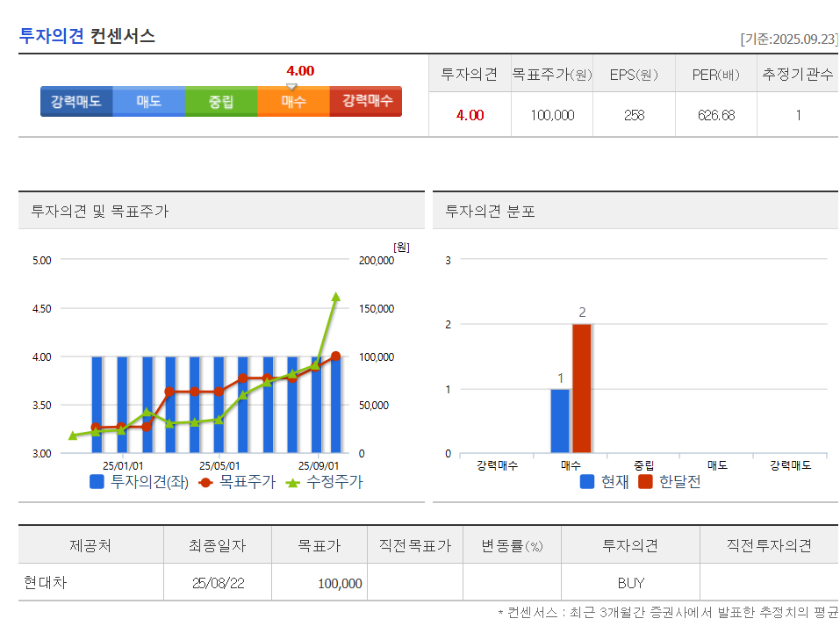
Task: Select the 목표주가(원) column header
Action: [551, 74]
